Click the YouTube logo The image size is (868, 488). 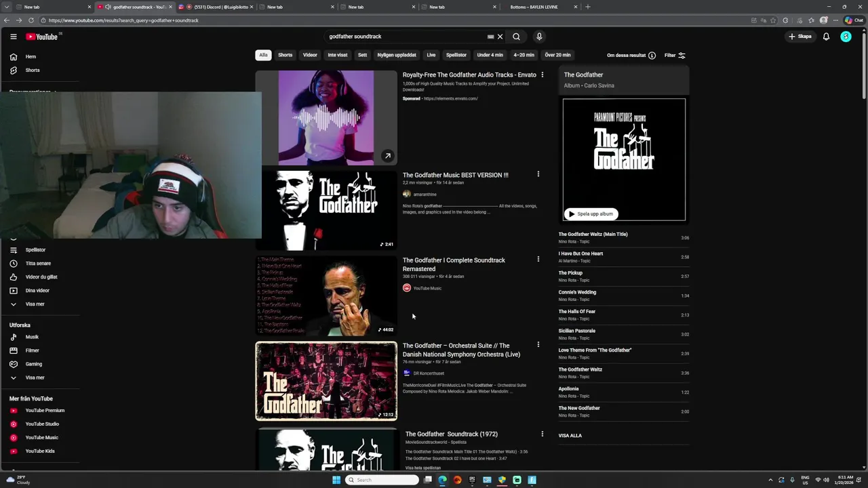click(42, 37)
